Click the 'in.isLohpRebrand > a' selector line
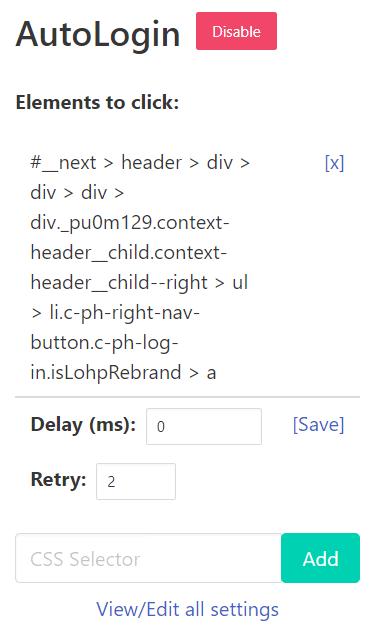This screenshot has width=373, height=636. (123, 373)
